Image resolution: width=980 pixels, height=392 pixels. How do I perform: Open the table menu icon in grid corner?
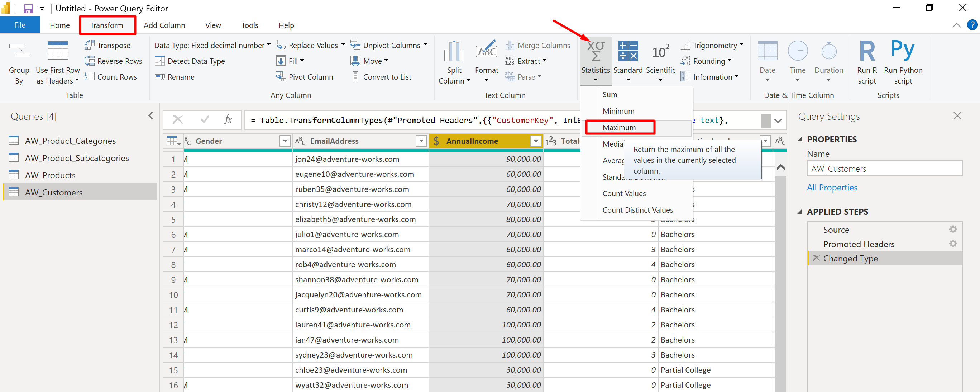173,141
